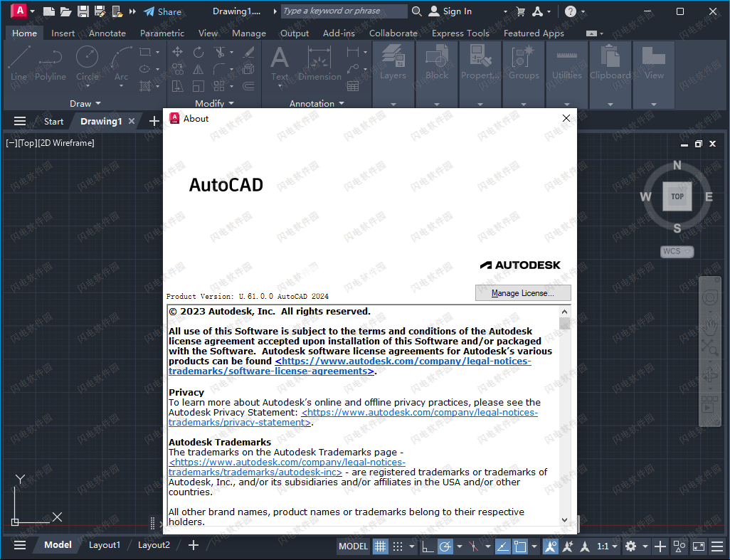Click the Stretch tool icon
The height and width of the screenshot is (560, 730).
177,86
